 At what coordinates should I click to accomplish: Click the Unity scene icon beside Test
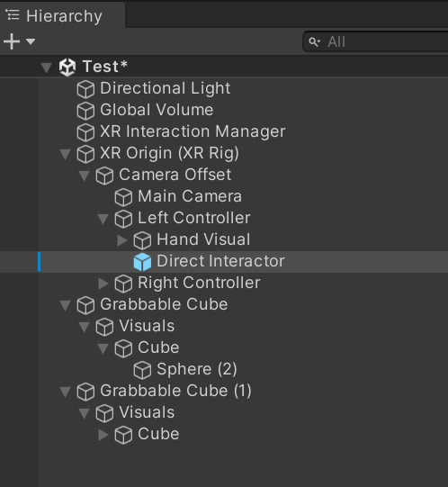click(x=67, y=67)
